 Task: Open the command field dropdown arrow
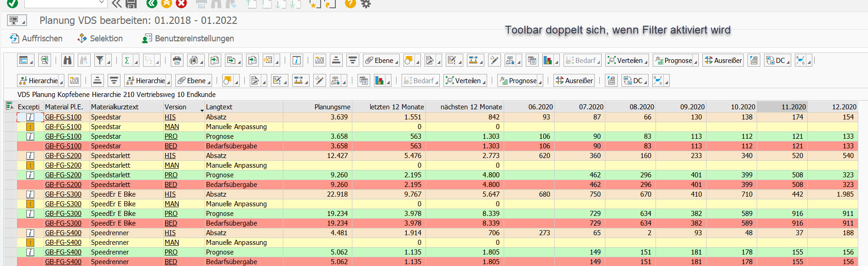102,3
